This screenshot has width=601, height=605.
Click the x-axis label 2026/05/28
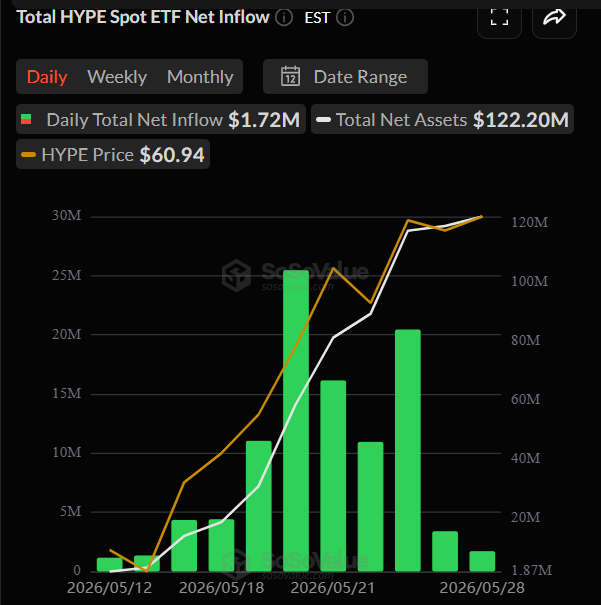point(482,588)
